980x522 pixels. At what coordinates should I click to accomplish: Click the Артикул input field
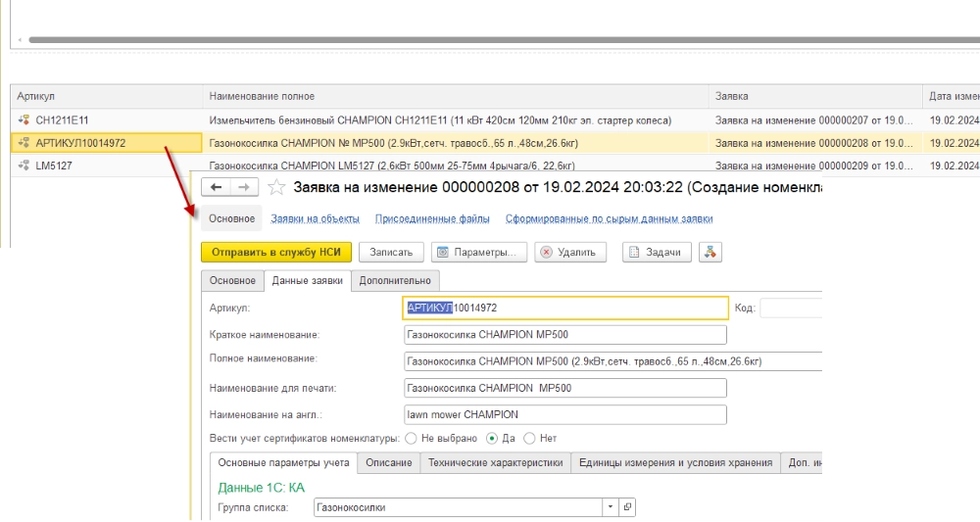(x=565, y=308)
